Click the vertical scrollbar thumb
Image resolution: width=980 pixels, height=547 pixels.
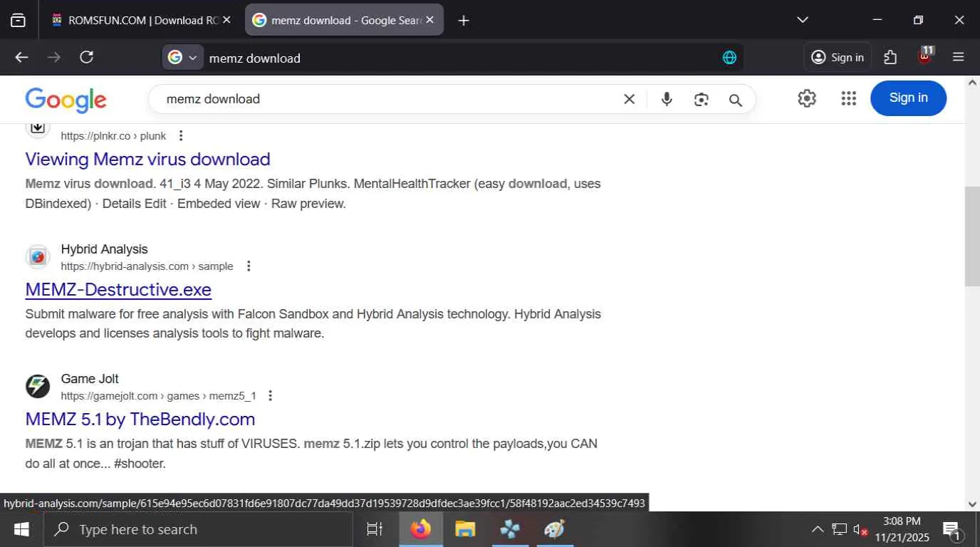(973, 236)
